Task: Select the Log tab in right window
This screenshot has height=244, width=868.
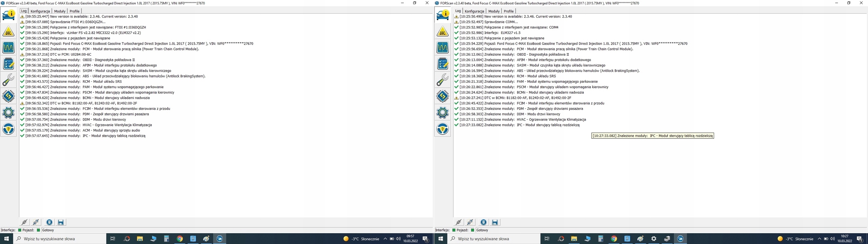Action: point(458,11)
